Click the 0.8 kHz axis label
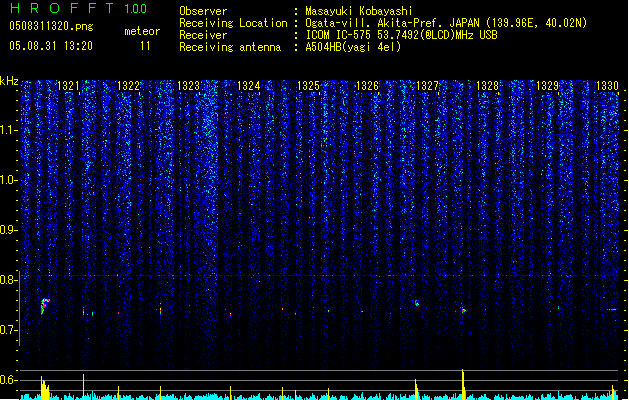The image size is (629, 400). point(9,280)
